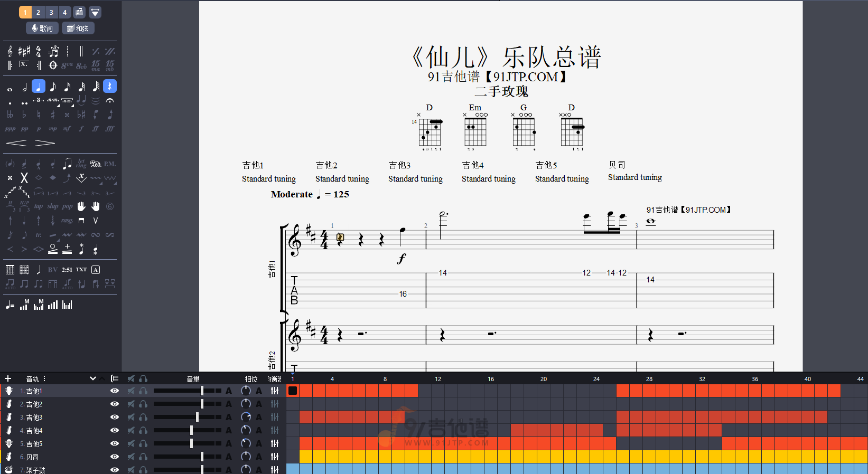
Task: Hide the 吉他2 track eye
Action: (x=114, y=404)
